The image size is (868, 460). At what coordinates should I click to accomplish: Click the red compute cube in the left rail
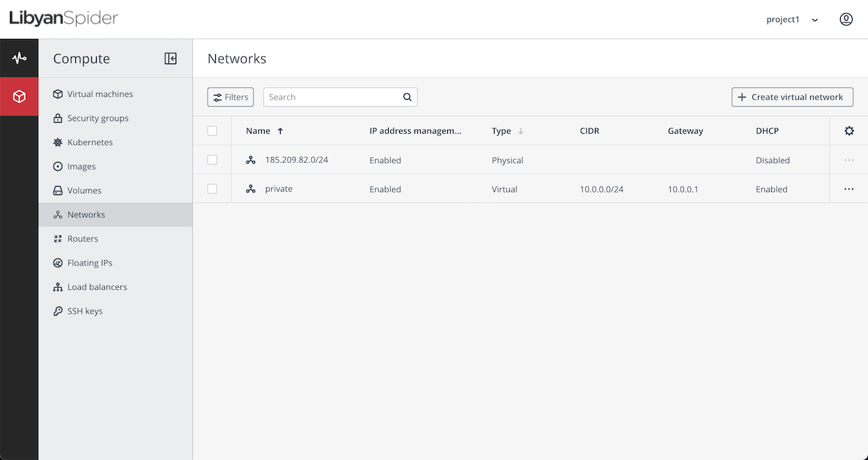(x=19, y=96)
